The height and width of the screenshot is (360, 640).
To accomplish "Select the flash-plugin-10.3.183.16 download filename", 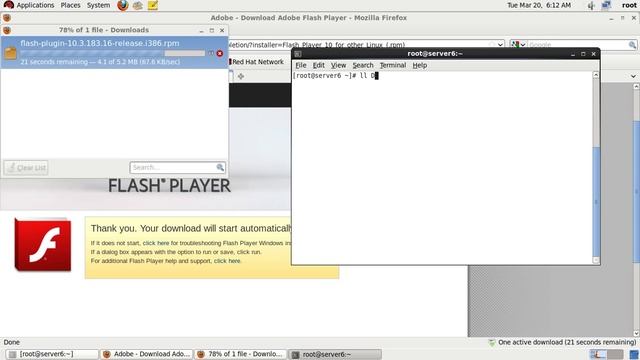I will 100,43.
